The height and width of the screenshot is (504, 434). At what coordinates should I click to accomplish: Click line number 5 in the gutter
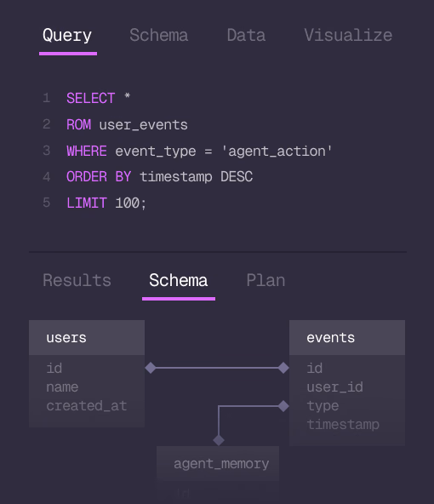47,203
